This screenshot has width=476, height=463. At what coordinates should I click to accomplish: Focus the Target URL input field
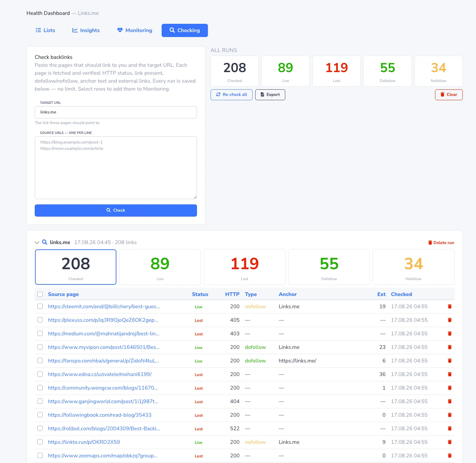click(116, 112)
